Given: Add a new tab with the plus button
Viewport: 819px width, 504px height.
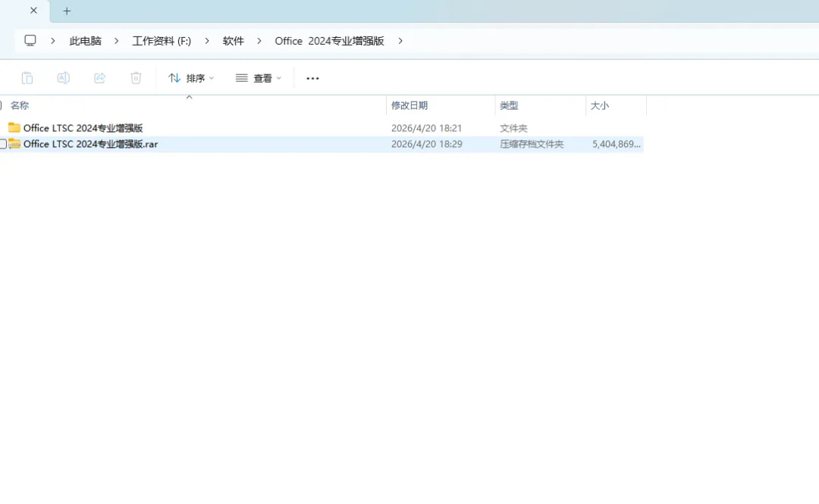Looking at the screenshot, I should (x=67, y=11).
